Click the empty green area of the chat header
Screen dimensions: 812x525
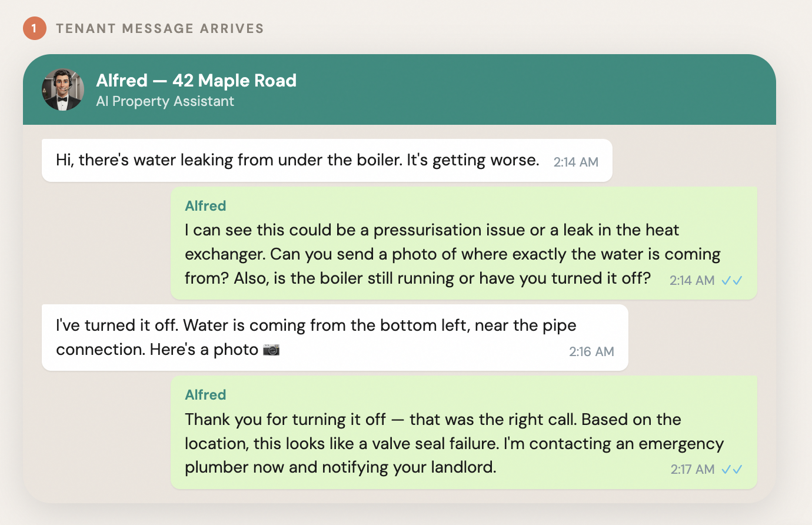(530, 89)
